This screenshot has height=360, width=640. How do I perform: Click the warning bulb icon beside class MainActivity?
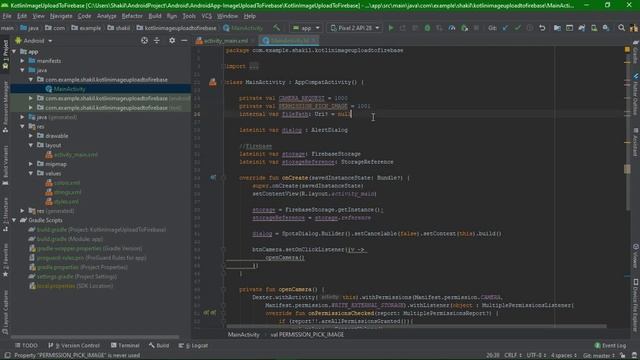pos(213,82)
